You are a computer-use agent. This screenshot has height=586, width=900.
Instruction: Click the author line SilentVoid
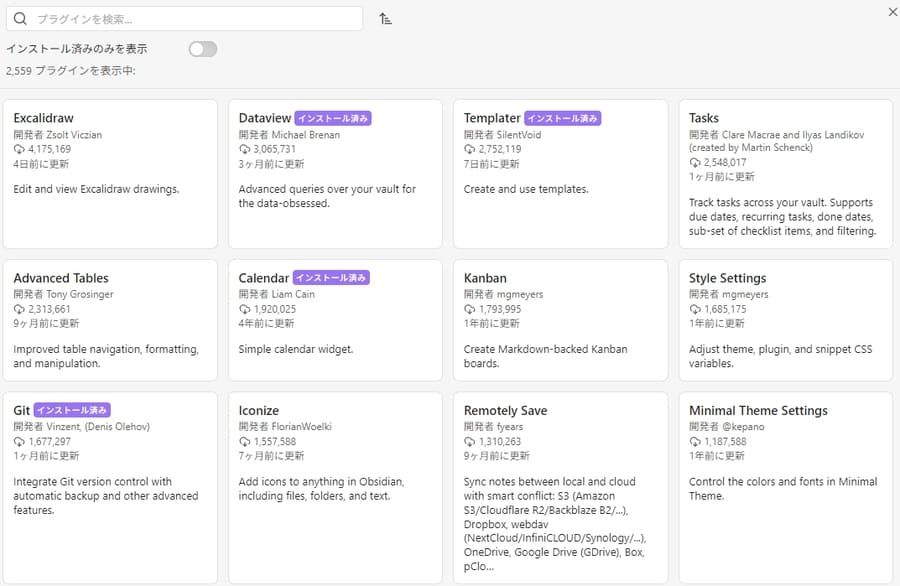pos(502,135)
